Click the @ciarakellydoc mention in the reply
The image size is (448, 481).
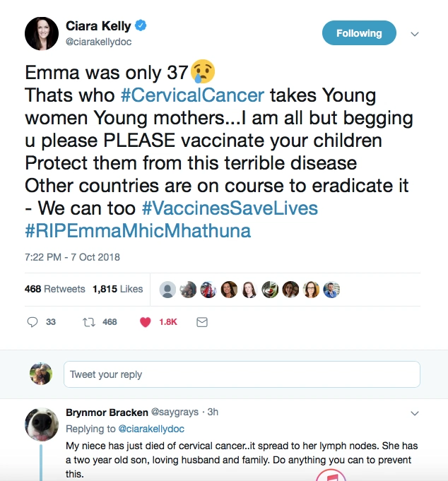[x=151, y=429]
